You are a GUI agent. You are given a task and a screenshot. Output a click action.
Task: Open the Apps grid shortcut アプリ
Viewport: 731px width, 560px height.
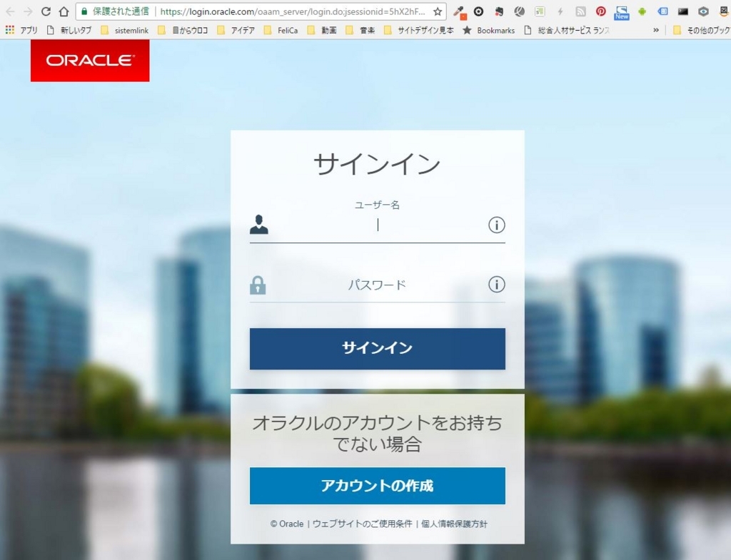(21, 30)
